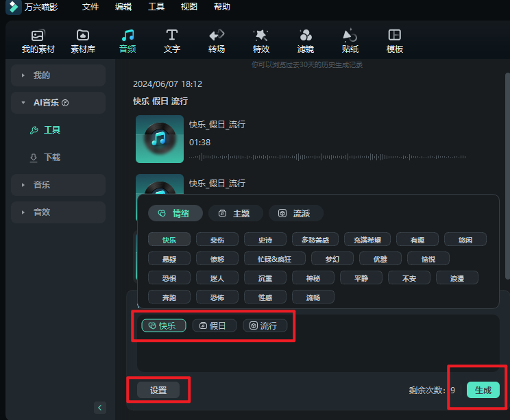The width and height of the screenshot is (510, 420).
Task: Open the Transitions (转场) tab icon
Action: 217,35
